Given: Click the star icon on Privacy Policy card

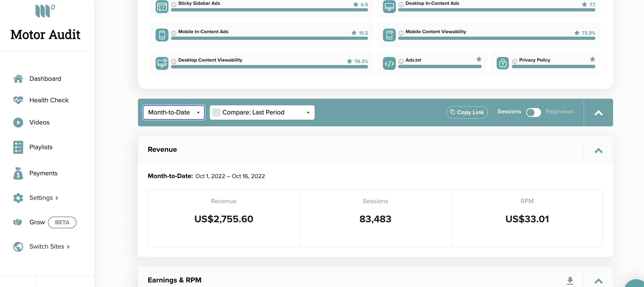Looking at the screenshot, I should click(592, 59).
